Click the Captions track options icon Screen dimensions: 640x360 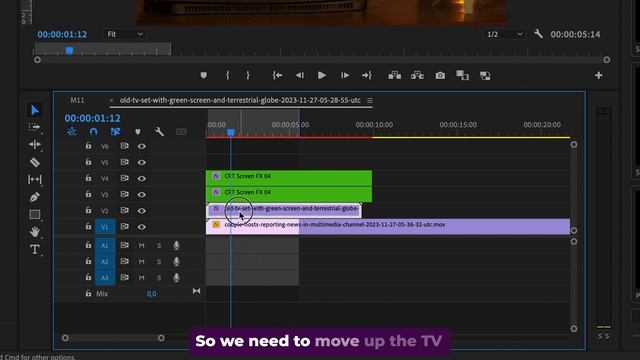[181, 131]
